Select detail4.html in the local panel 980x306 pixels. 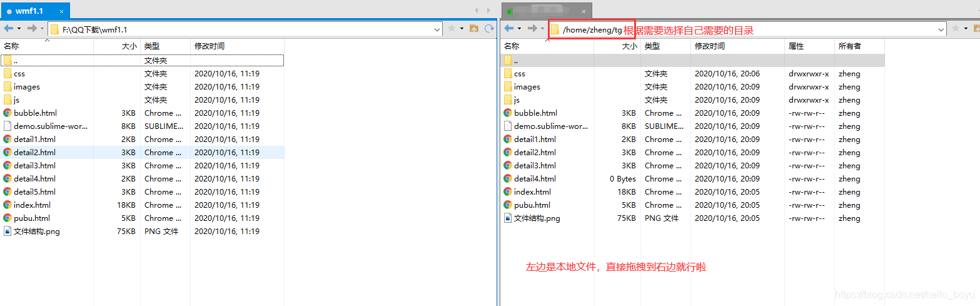click(x=142, y=178)
